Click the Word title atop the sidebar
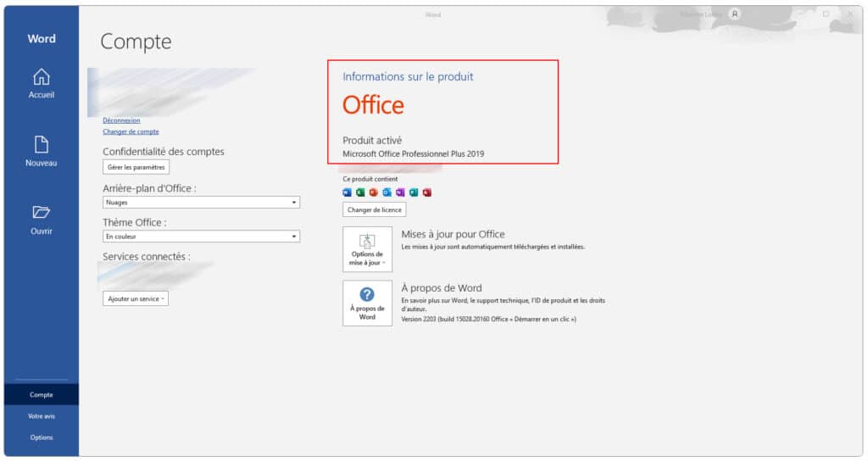This screenshot has height=462, width=868. pyautogui.click(x=42, y=39)
